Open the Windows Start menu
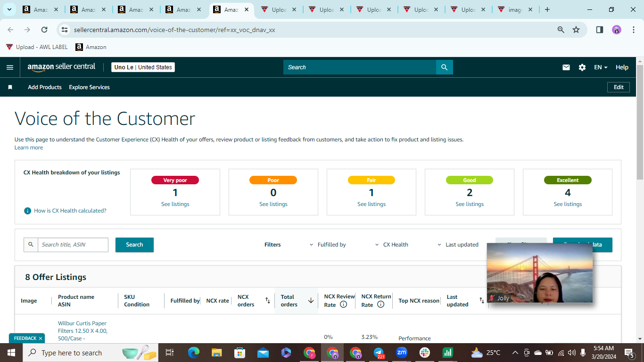This screenshot has height=362, width=644. [11, 353]
